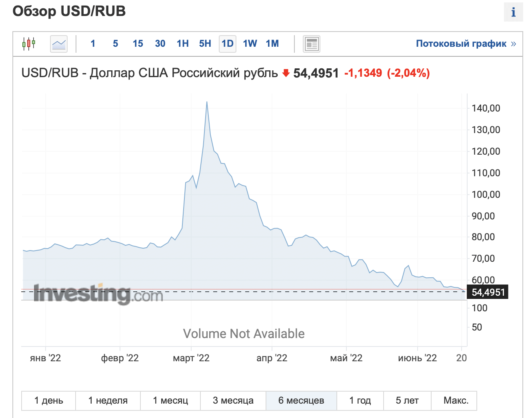Viewport: 532px width, 418px height.
Task: Show the 1 месяц time range
Action: click(170, 400)
